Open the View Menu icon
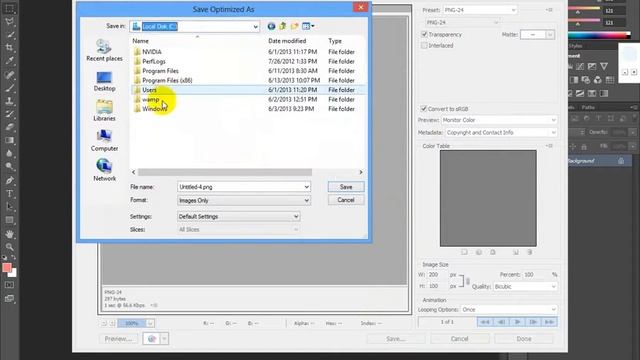This screenshot has width=640, height=360. [x=308, y=26]
